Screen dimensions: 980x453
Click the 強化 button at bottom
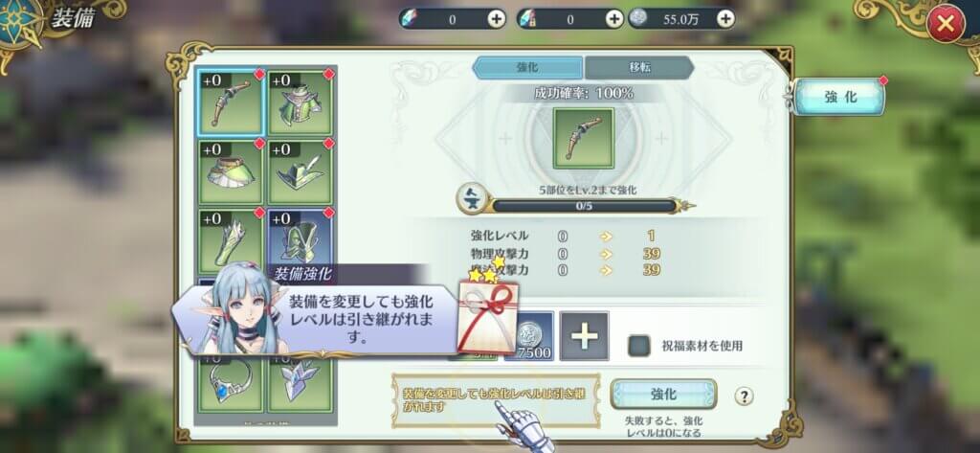[x=663, y=395]
